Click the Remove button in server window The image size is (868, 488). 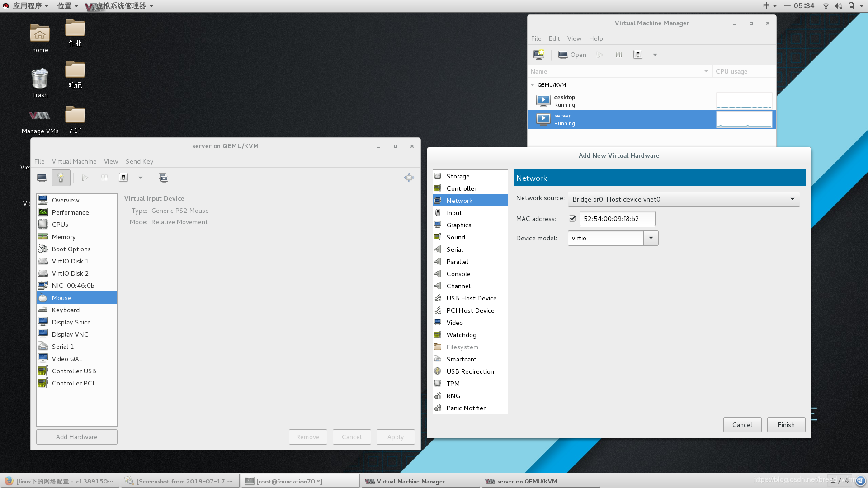coord(307,437)
